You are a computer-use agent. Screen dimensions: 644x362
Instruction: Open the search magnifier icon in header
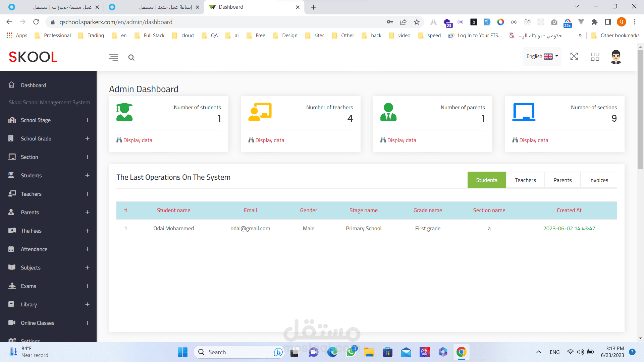pyautogui.click(x=131, y=57)
